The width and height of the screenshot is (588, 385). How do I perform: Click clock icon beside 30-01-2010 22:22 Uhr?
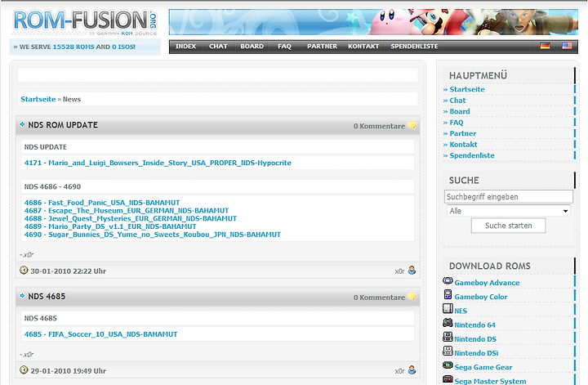pos(24,271)
